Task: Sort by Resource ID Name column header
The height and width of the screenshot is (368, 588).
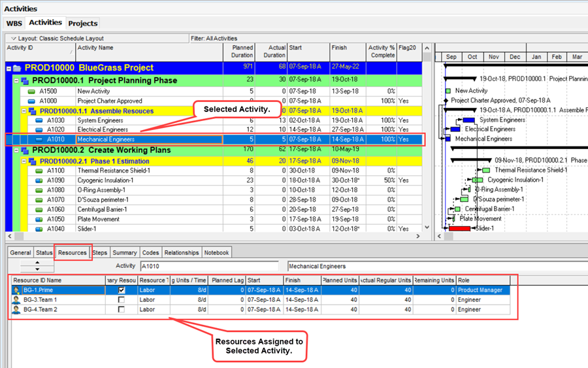Action: (x=58, y=280)
